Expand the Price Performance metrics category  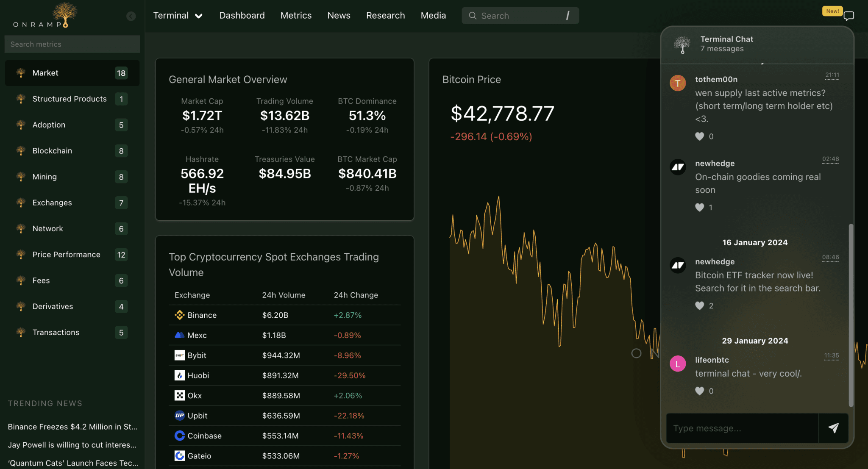(67, 255)
